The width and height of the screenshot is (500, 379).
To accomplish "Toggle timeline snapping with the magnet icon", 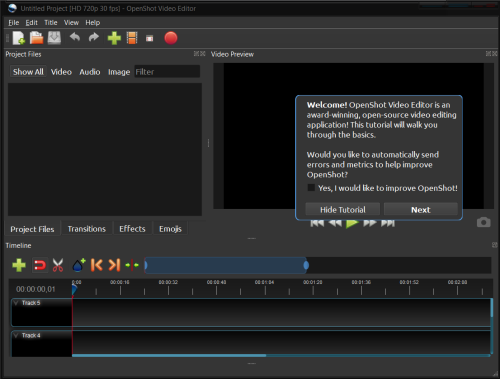I will (x=40, y=265).
